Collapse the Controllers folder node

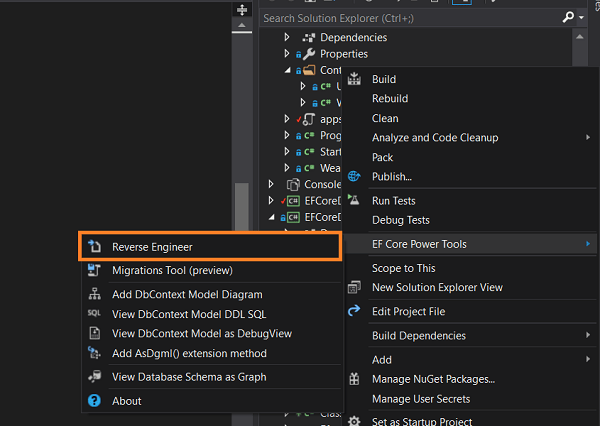coord(287,70)
